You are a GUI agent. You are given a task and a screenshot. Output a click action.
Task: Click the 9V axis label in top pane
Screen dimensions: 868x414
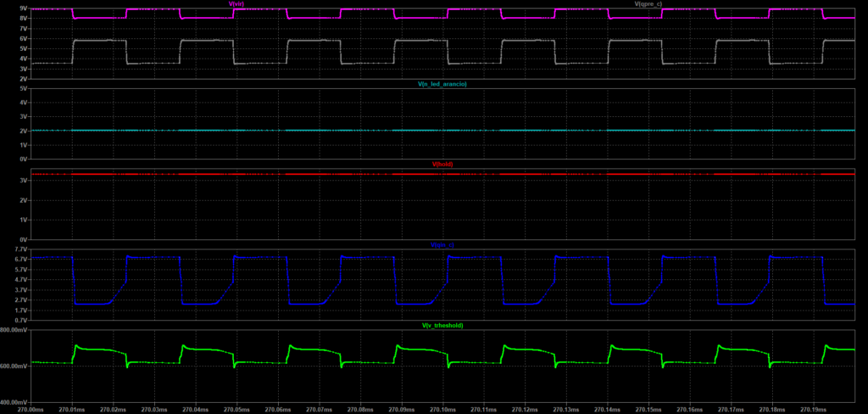tap(23, 8)
